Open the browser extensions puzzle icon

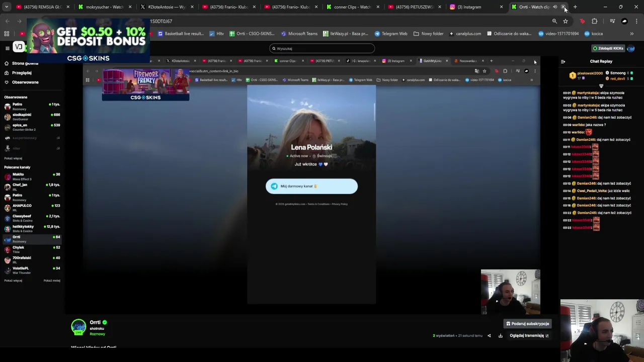point(595,21)
